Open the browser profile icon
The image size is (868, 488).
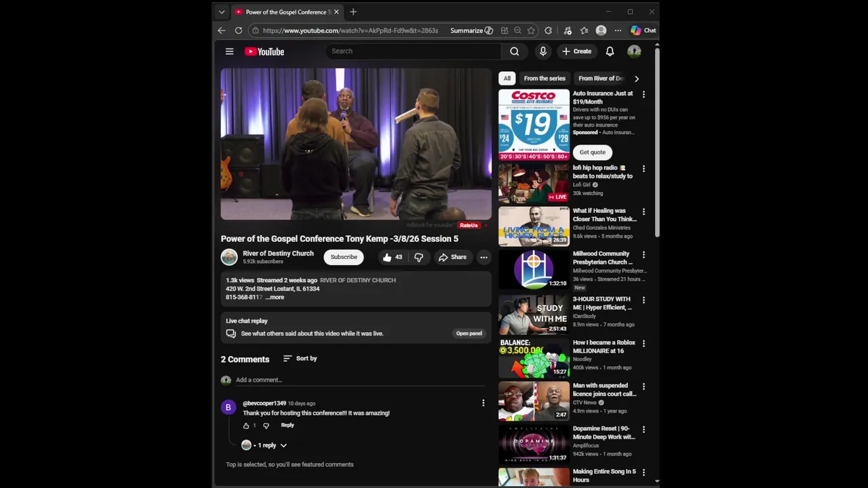pos(601,30)
